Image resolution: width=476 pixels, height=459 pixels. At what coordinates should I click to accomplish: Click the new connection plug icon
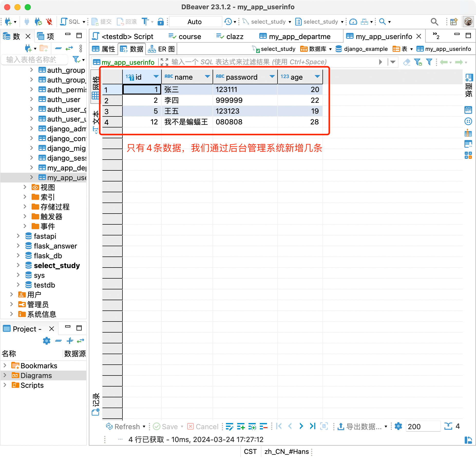8,22
